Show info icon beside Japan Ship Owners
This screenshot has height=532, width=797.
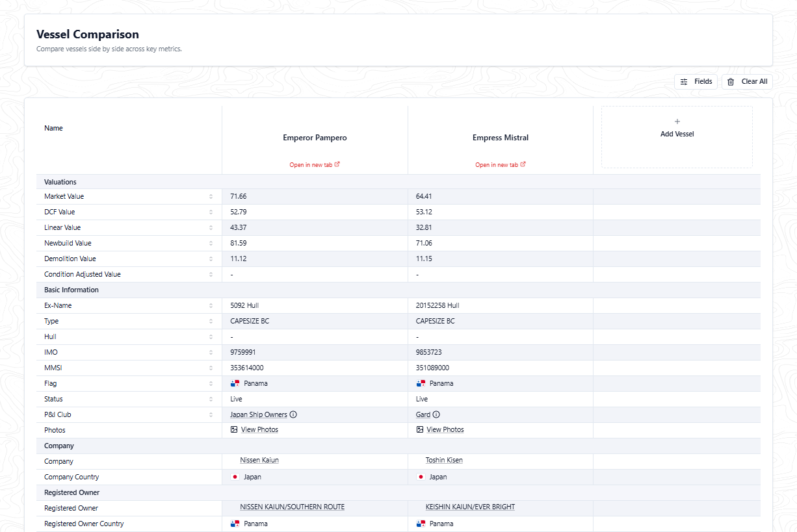coord(293,414)
